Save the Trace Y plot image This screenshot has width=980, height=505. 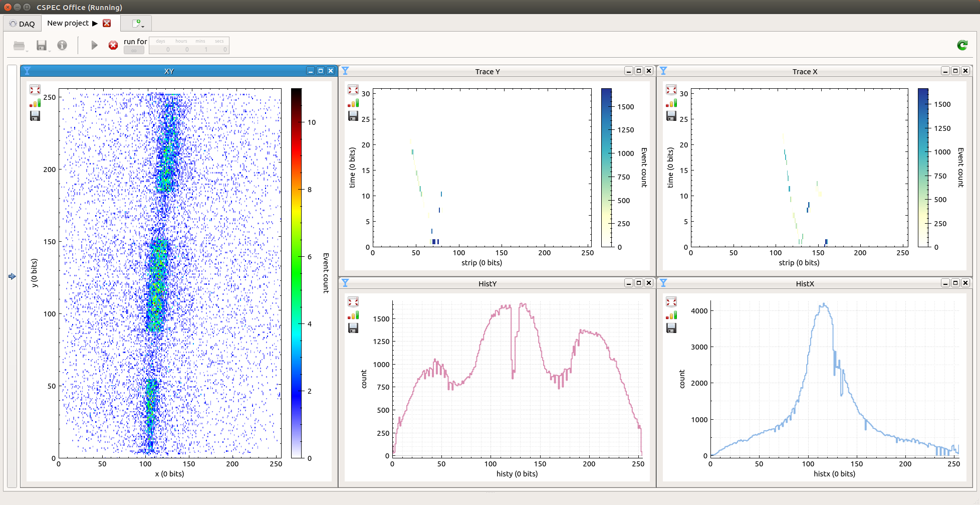(x=353, y=116)
